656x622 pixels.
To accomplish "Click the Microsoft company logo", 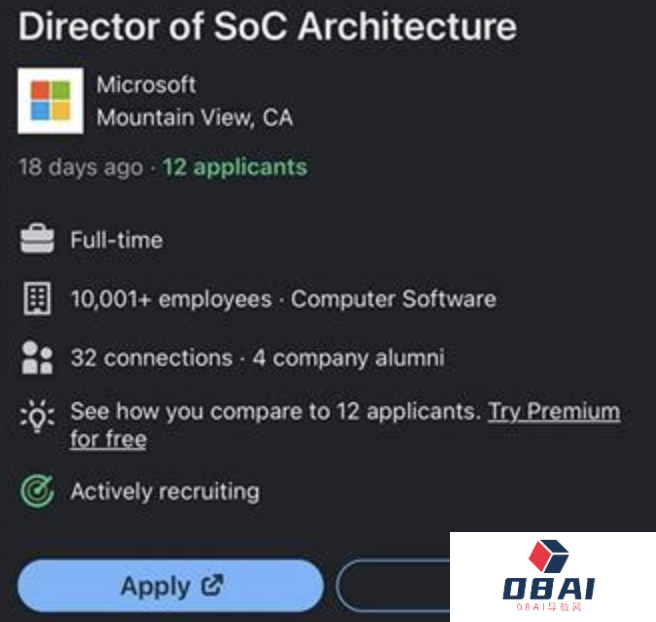I will tap(51, 101).
